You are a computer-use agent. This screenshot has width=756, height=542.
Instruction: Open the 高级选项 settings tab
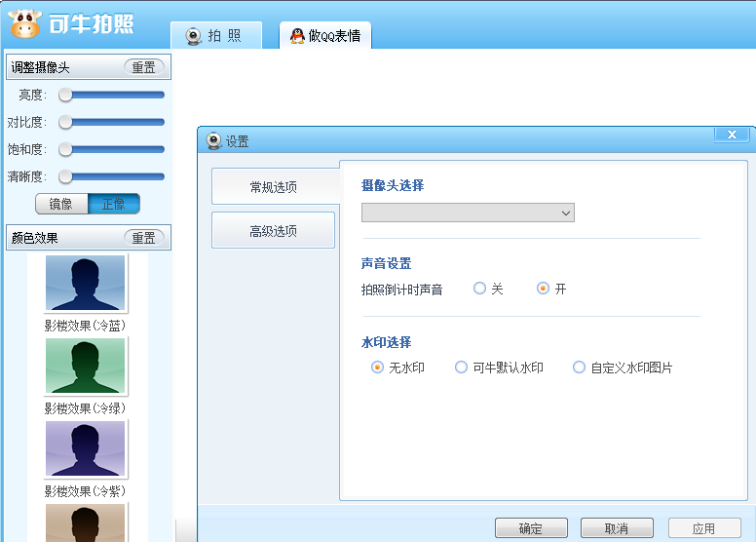click(274, 231)
